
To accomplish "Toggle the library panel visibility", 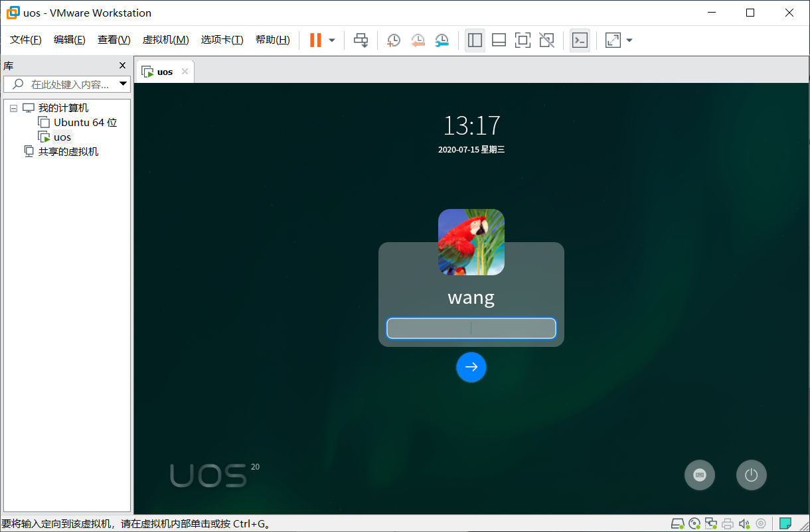I will tap(475, 40).
